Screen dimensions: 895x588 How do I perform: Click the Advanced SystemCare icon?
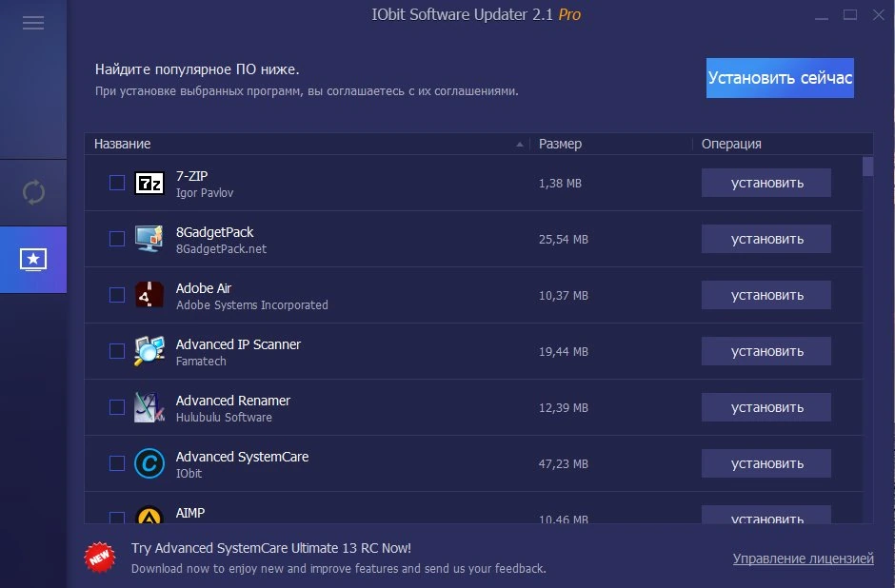pos(149,463)
